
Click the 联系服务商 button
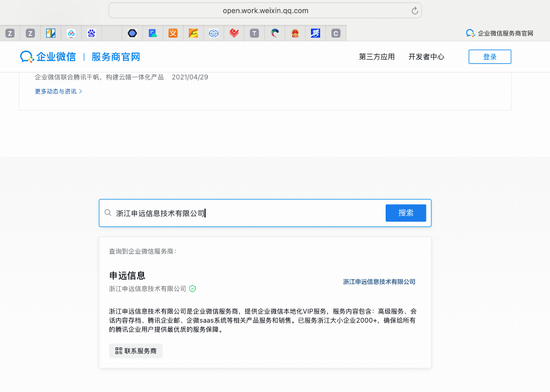pyautogui.click(x=136, y=351)
